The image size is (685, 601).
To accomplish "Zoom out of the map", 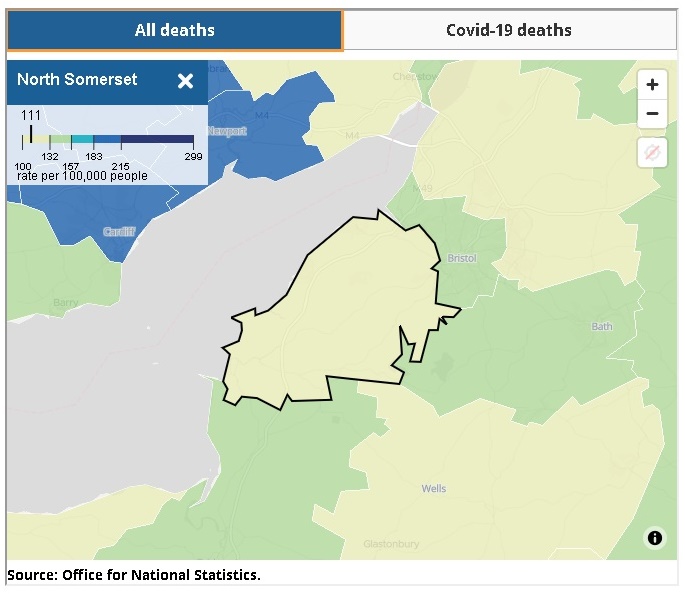I will pos(652,114).
